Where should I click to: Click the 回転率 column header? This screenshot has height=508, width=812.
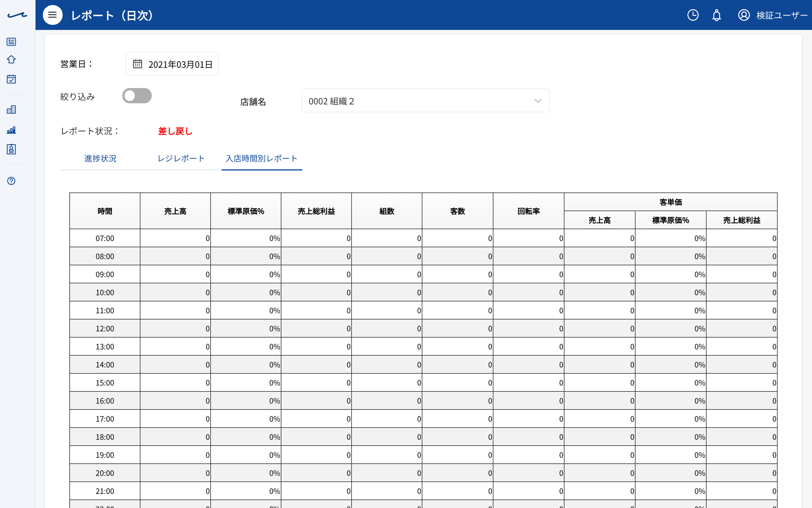coord(528,211)
